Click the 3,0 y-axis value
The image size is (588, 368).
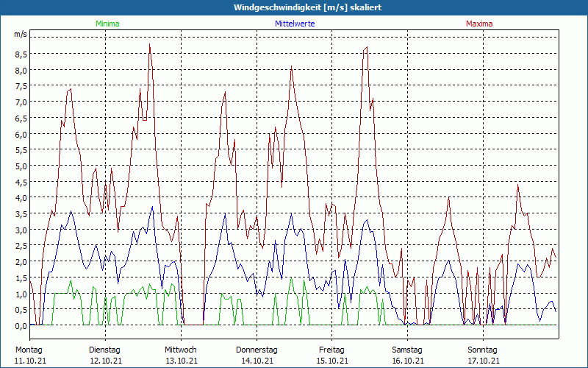click(x=21, y=230)
